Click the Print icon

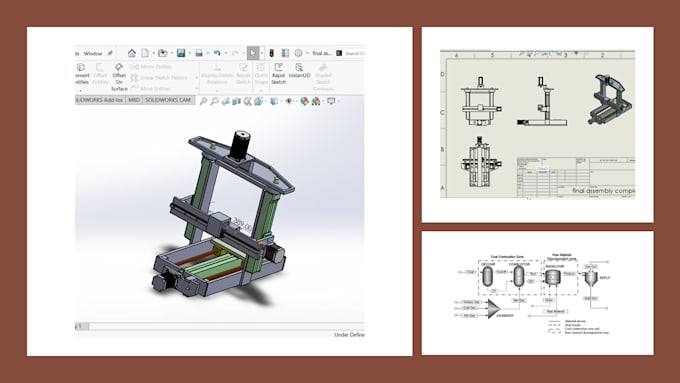point(199,53)
